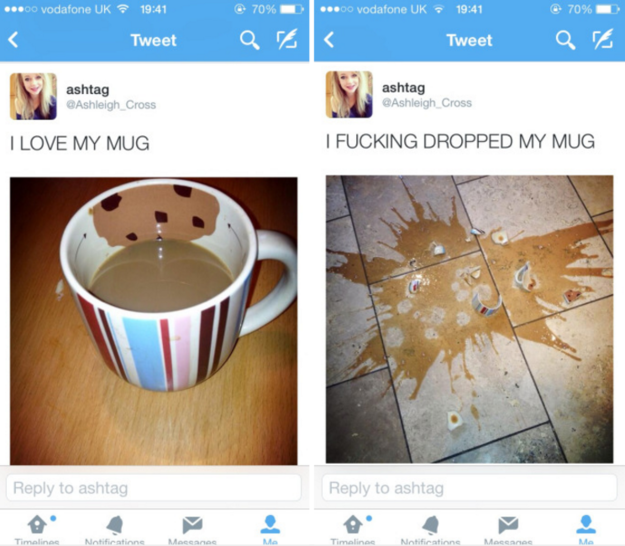Open Notifications tab in right screen
This screenshot has width=625, height=546.
(430, 530)
